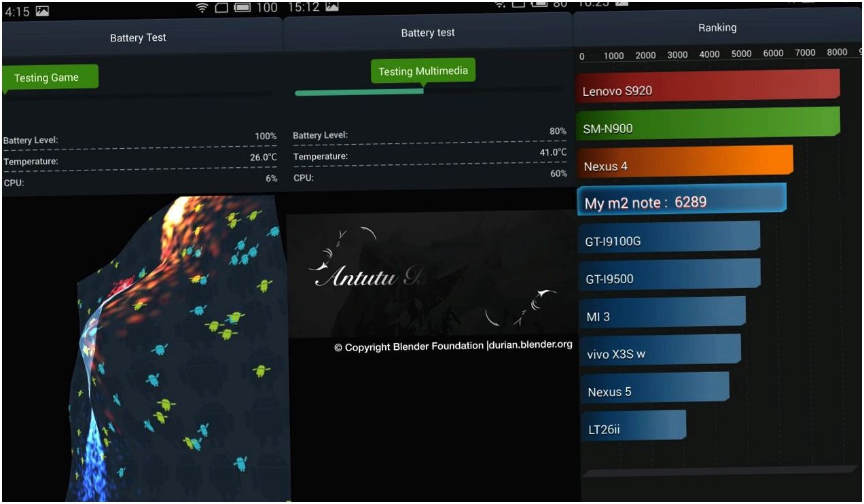
Task: Select the GT-I9500 ranking bar
Action: 670,276
